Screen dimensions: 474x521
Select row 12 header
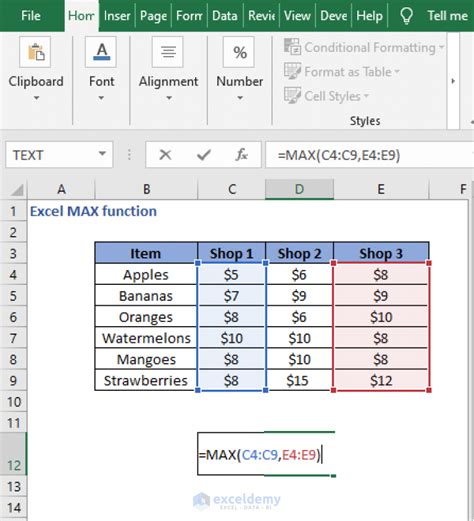13,454
